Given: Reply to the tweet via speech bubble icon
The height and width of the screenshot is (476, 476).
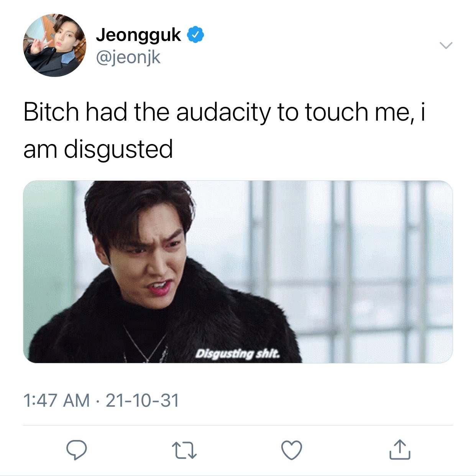Looking at the screenshot, I should pos(77,450).
